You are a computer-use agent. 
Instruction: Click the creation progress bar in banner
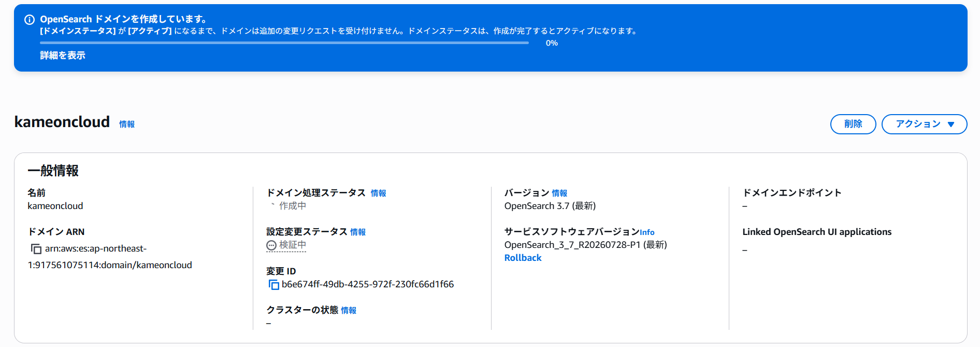pyautogui.click(x=284, y=43)
